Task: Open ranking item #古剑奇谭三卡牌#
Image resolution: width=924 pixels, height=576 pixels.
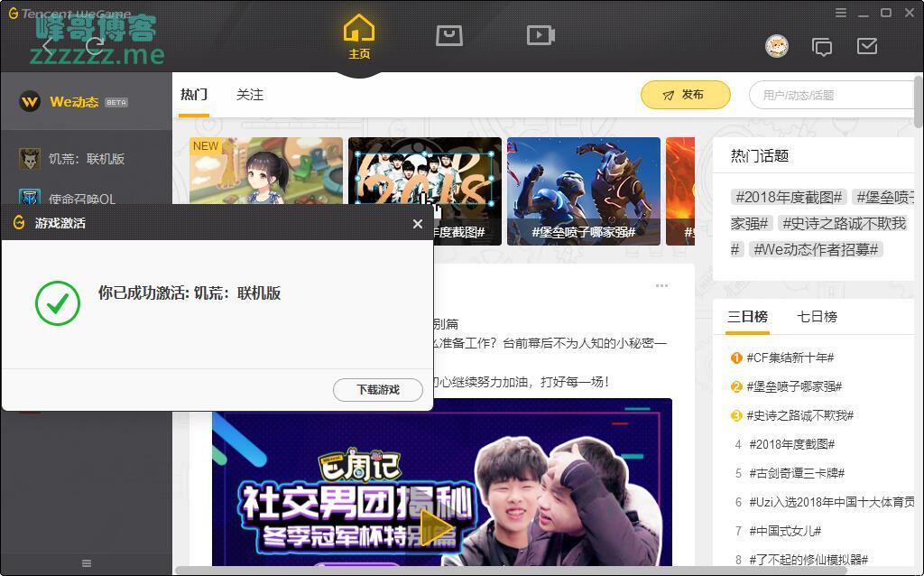Action: (x=797, y=473)
